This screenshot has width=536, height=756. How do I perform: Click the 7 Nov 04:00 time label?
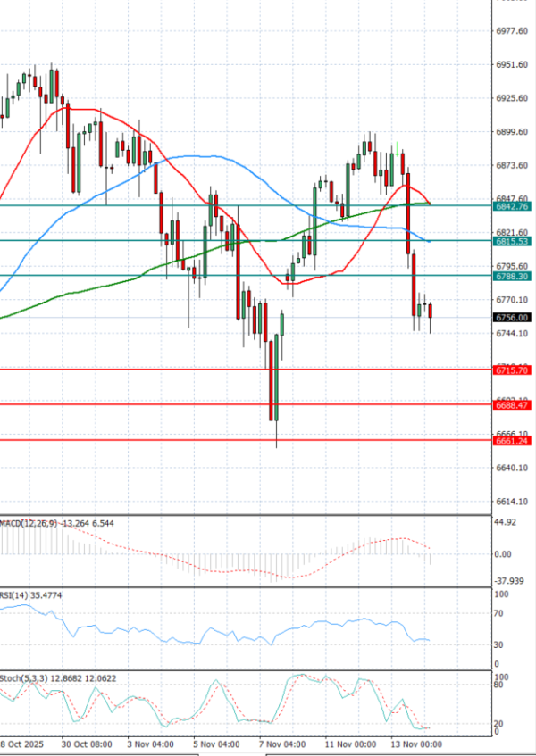pos(283,743)
